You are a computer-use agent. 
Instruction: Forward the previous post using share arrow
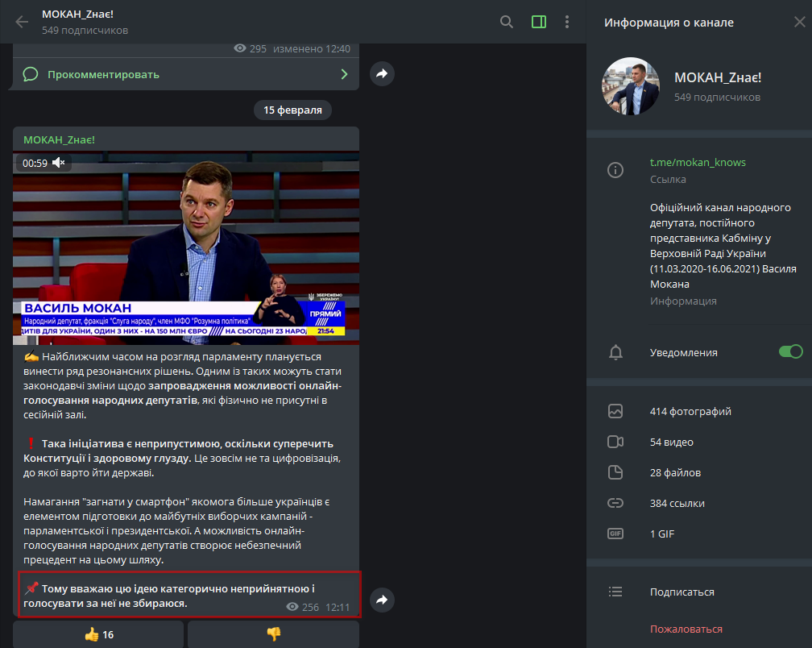(382, 74)
